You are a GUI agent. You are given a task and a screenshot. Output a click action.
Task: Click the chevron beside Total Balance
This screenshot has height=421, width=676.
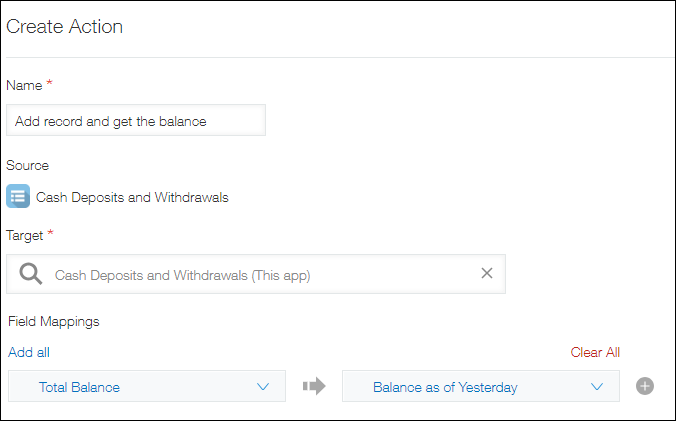tap(263, 387)
